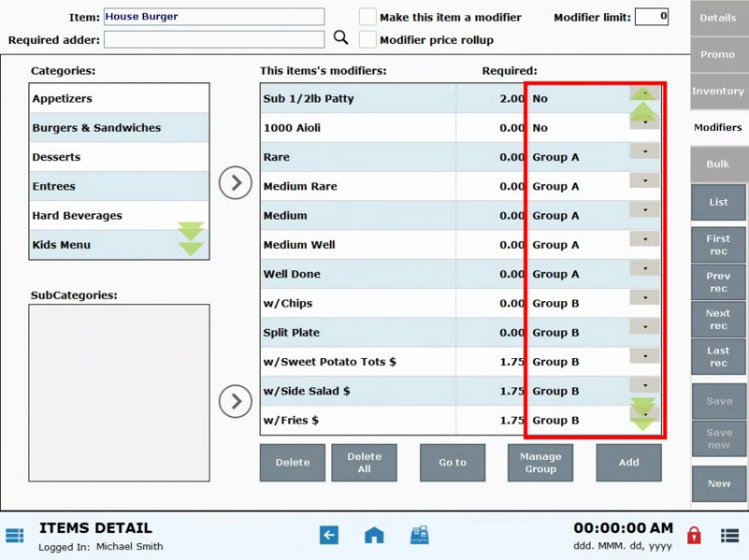The image size is (749, 560).
Task: Switch to the Details tab
Action: [719, 18]
